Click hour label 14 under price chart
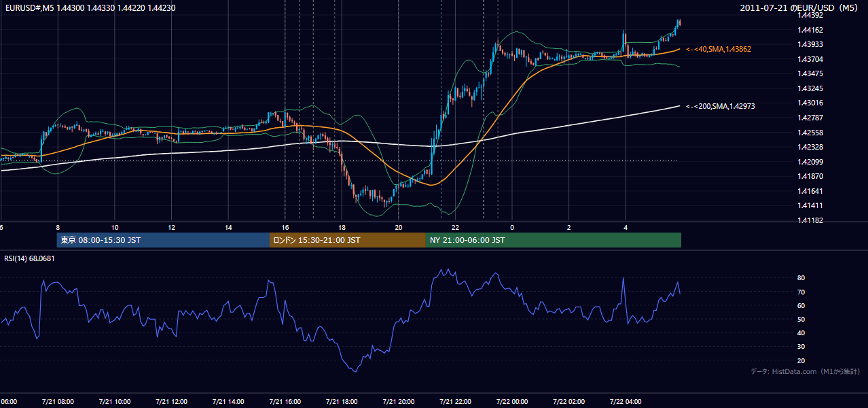Viewport: 868px width, 408px height. 228,227
